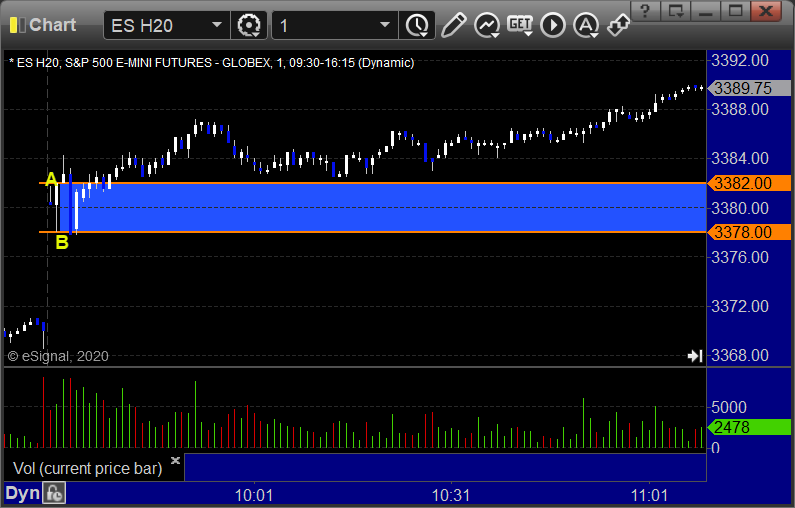This screenshot has height=508, width=795.
Task: Maximize the chart window
Action: click(x=736, y=10)
